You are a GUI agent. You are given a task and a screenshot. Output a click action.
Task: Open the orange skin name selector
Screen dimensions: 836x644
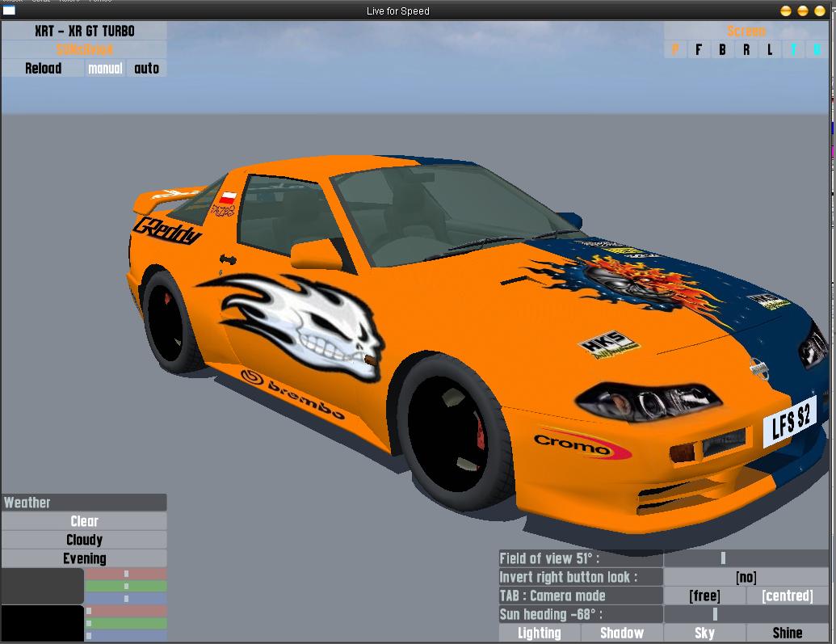(84, 49)
